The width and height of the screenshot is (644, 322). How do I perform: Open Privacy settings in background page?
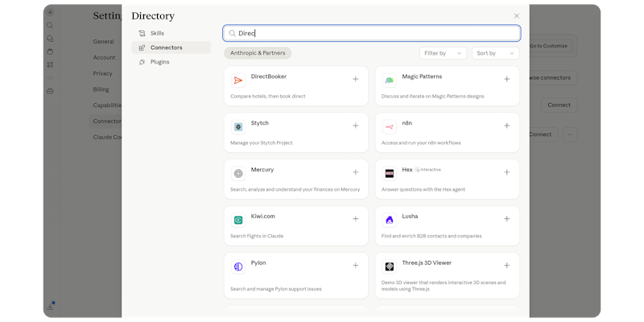(x=102, y=73)
